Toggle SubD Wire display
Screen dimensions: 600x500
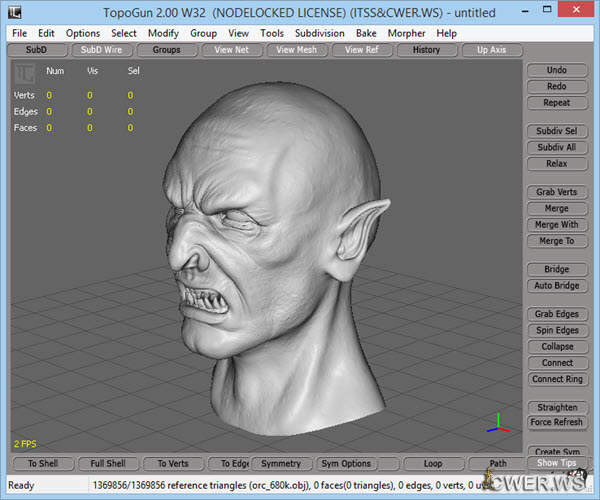pos(101,50)
